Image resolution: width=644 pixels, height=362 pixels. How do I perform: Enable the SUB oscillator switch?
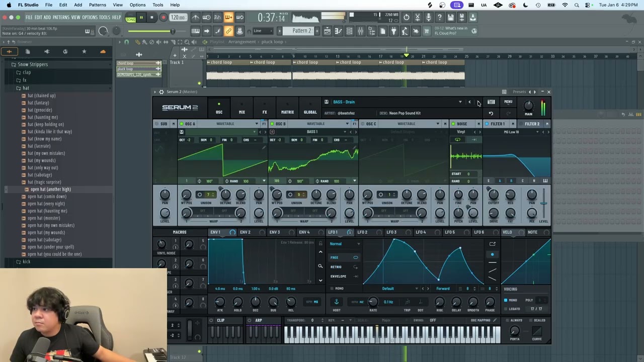click(156, 124)
